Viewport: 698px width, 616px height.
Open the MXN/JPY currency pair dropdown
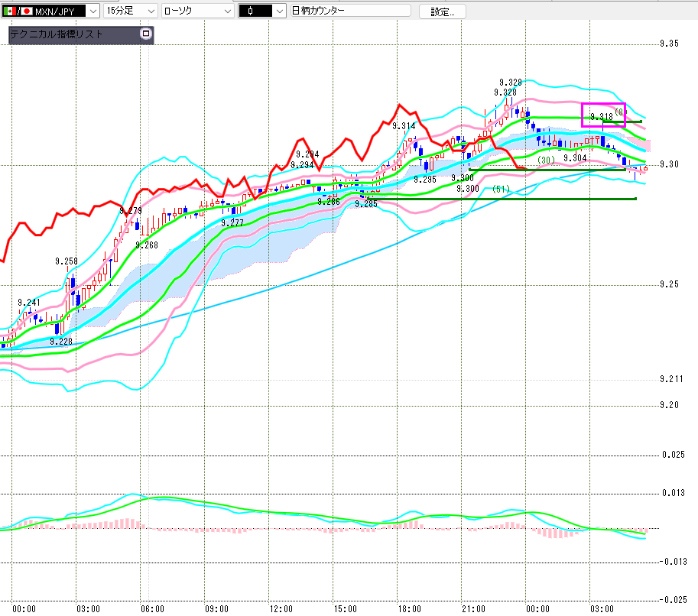pyautogui.click(x=93, y=11)
